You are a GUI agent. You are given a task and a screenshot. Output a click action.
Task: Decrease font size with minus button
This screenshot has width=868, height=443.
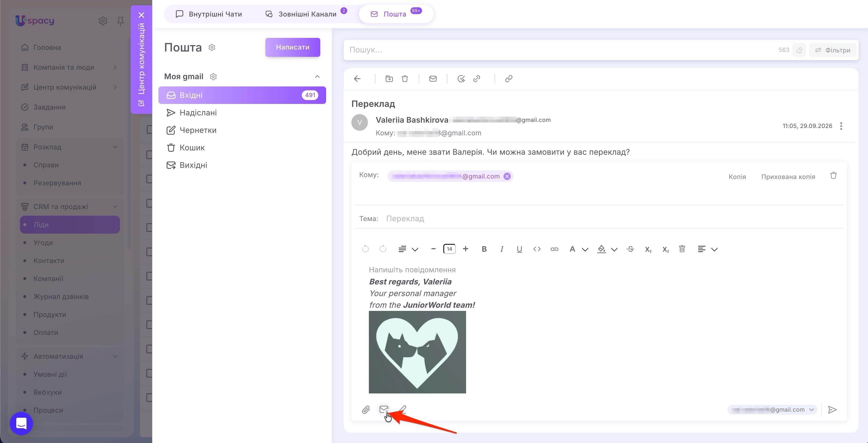[433, 249]
